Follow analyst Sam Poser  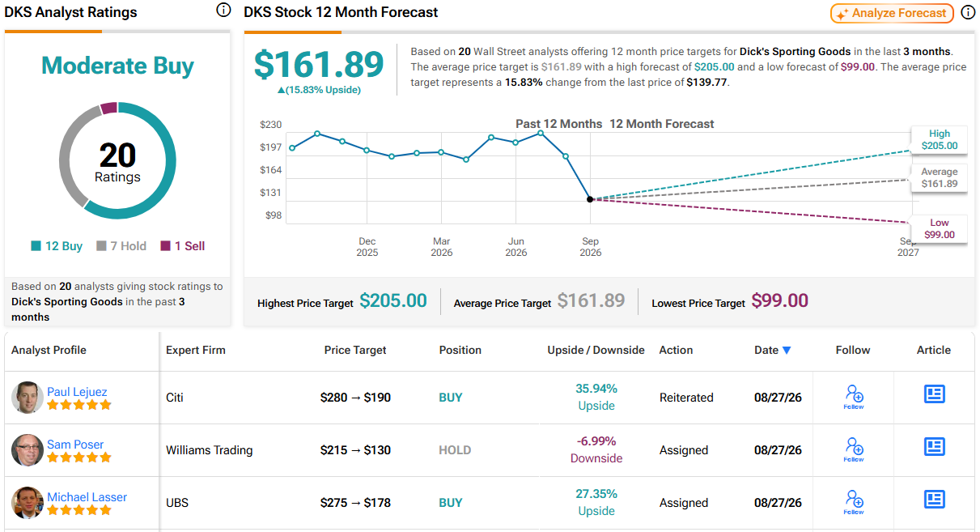coord(854,449)
